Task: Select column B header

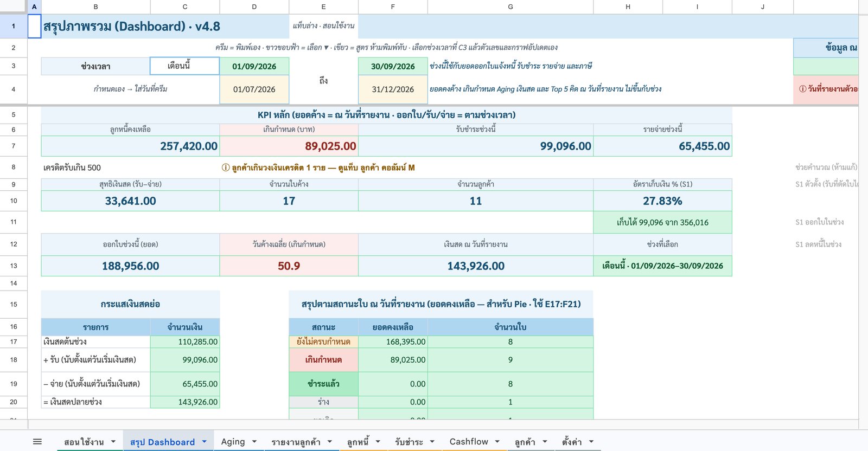Action: pyautogui.click(x=96, y=7)
